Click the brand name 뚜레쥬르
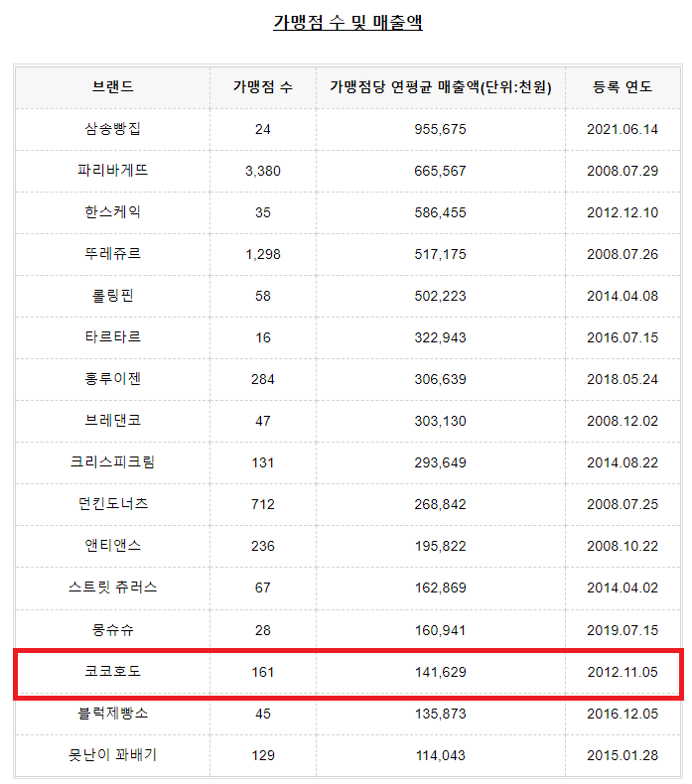Screen dimensions: 692x784 113,254
